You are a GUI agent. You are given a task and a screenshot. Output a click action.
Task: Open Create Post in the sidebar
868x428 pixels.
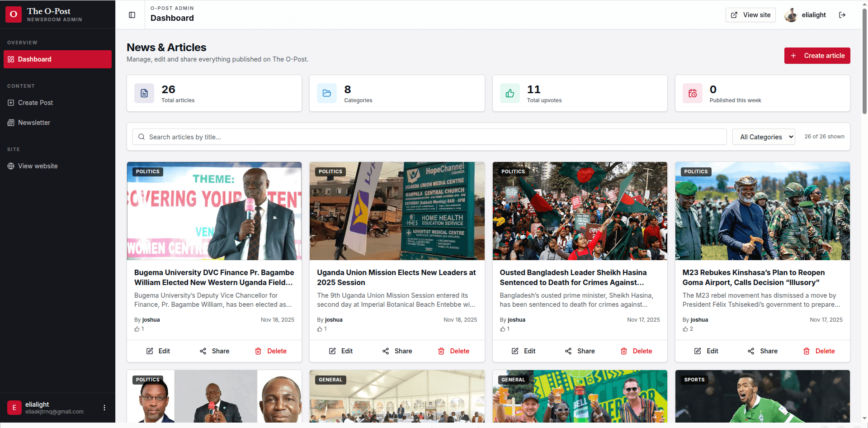pyautogui.click(x=57, y=103)
